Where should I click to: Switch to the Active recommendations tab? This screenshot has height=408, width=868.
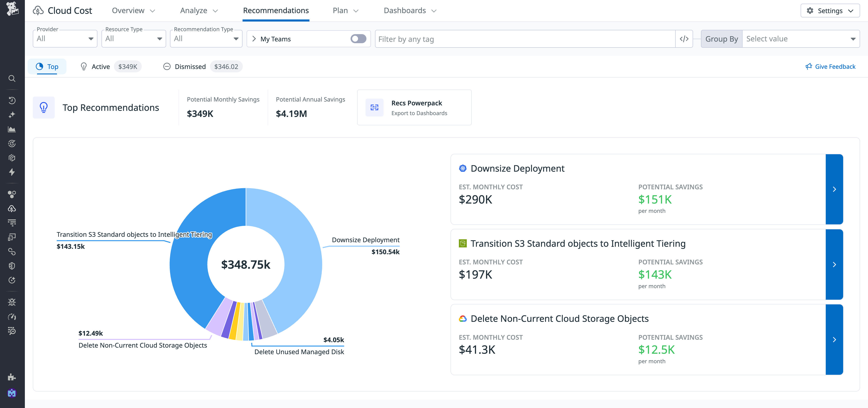pos(100,66)
